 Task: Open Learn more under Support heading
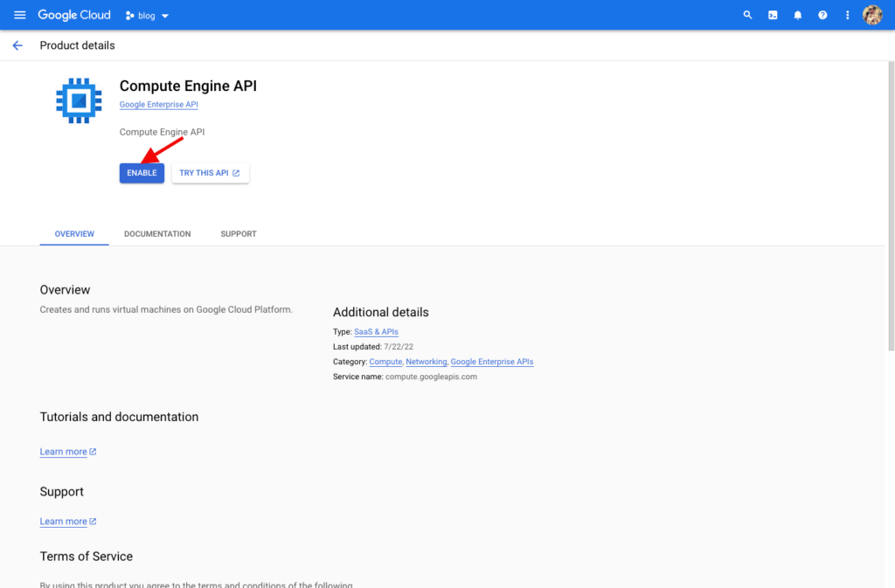pos(68,522)
